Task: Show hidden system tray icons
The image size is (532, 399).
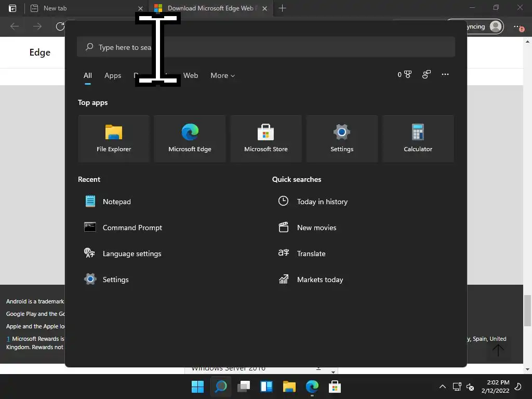Action: pyautogui.click(x=443, y=387)
